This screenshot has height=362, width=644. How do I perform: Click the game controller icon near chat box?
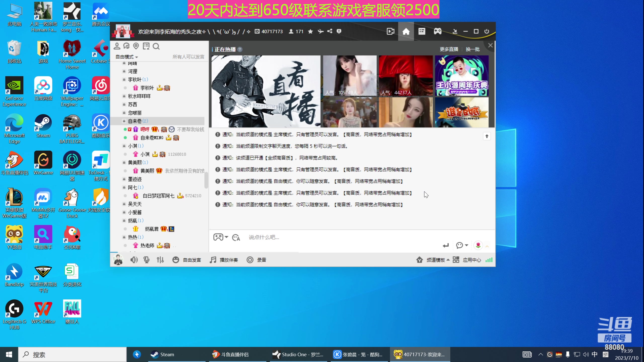(219, 237)
